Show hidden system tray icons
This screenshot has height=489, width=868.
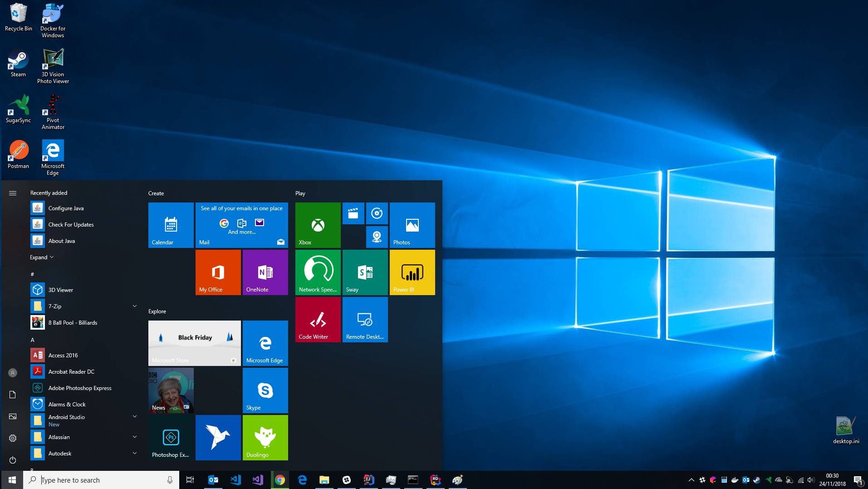pos(691,480)
